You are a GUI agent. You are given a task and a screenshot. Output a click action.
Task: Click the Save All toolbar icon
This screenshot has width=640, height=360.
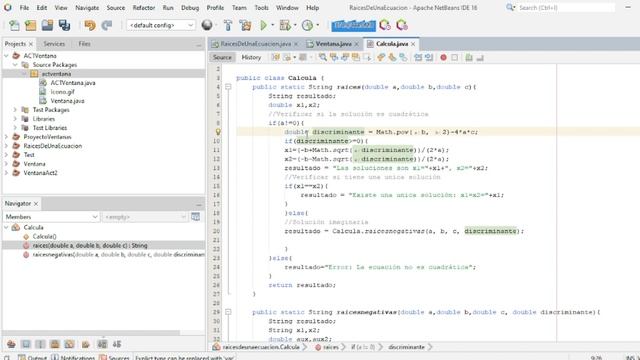coord(64,25)
